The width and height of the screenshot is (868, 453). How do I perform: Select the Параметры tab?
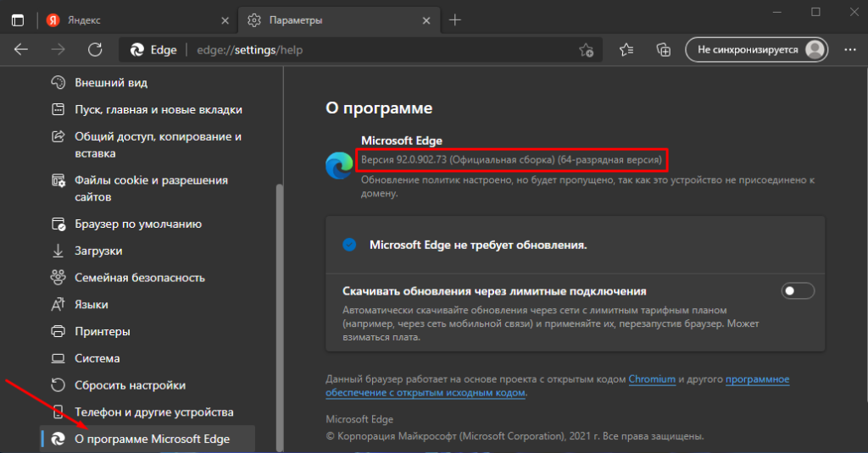339,20
